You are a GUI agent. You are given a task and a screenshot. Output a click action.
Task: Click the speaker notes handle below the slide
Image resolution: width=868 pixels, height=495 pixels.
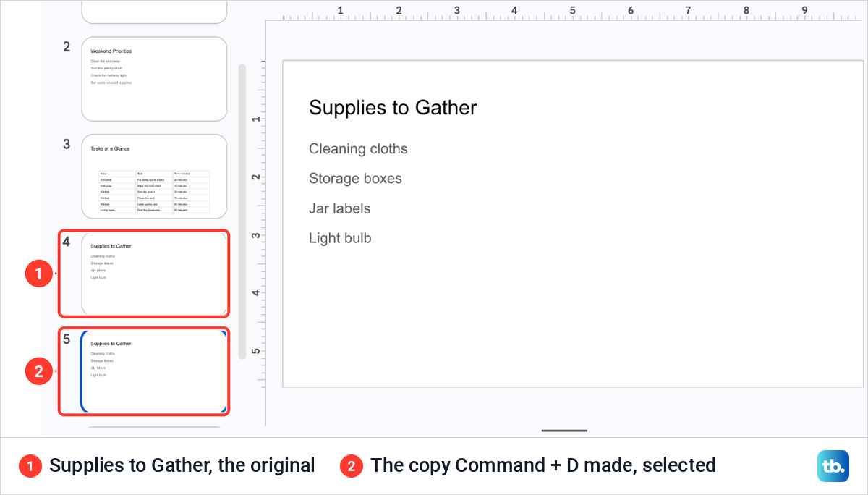pyautogui.click(x=564, y=431)
